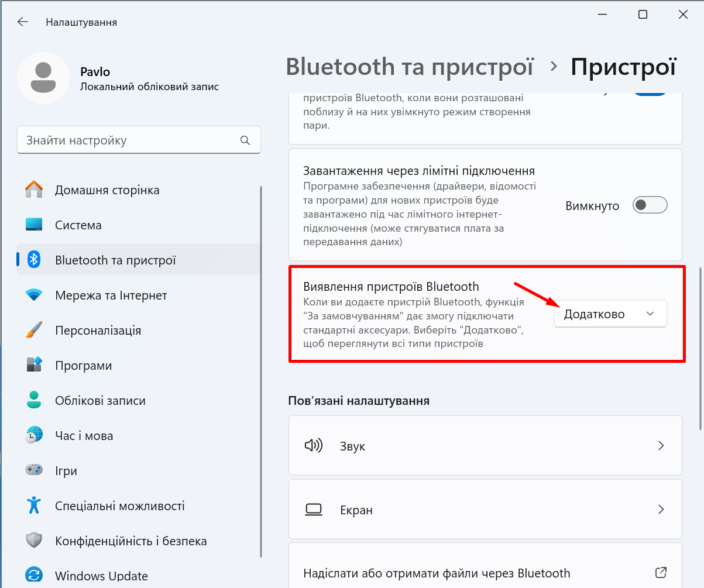704x588 pixels.
Task: Expand the Display related setting
Action: (x=485, y=510)
